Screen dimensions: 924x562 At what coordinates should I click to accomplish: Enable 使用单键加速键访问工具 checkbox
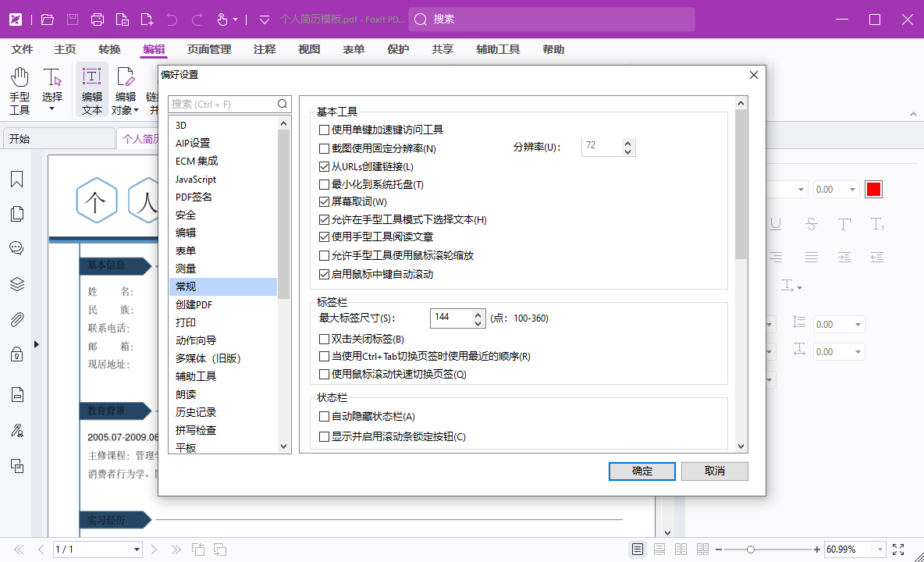pyautogui.click(x=323, y=130)
